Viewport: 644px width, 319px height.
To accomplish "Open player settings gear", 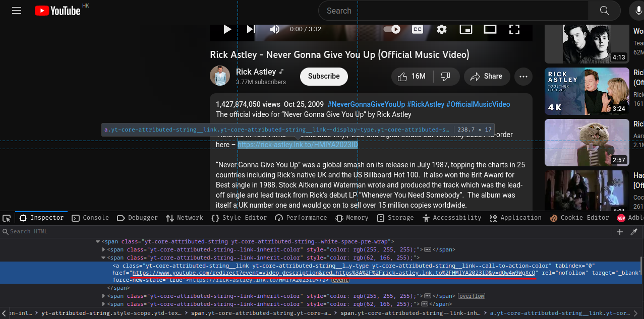I will point(442,29).
